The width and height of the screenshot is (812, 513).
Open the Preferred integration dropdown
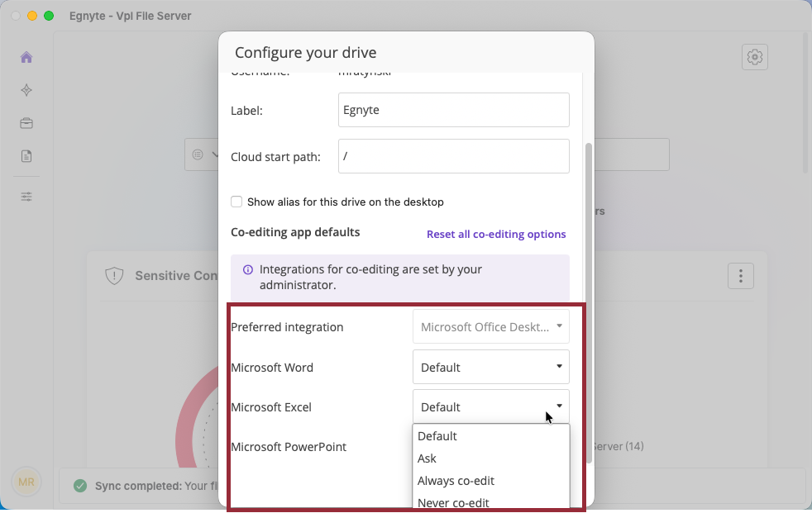[x=491, y=327]
